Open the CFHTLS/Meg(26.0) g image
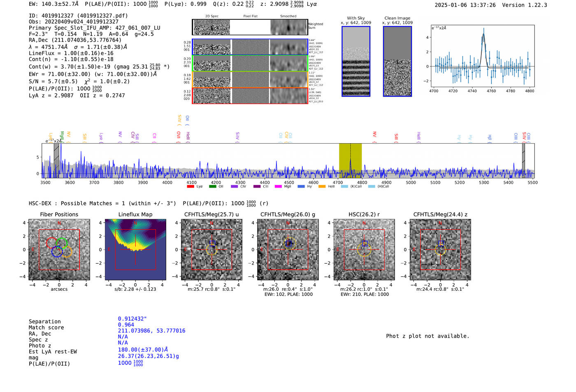 click(x=288, y=250)
